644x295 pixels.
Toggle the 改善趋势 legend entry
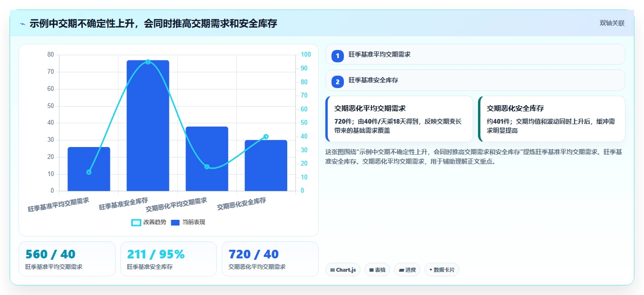[x=149, y=222]
